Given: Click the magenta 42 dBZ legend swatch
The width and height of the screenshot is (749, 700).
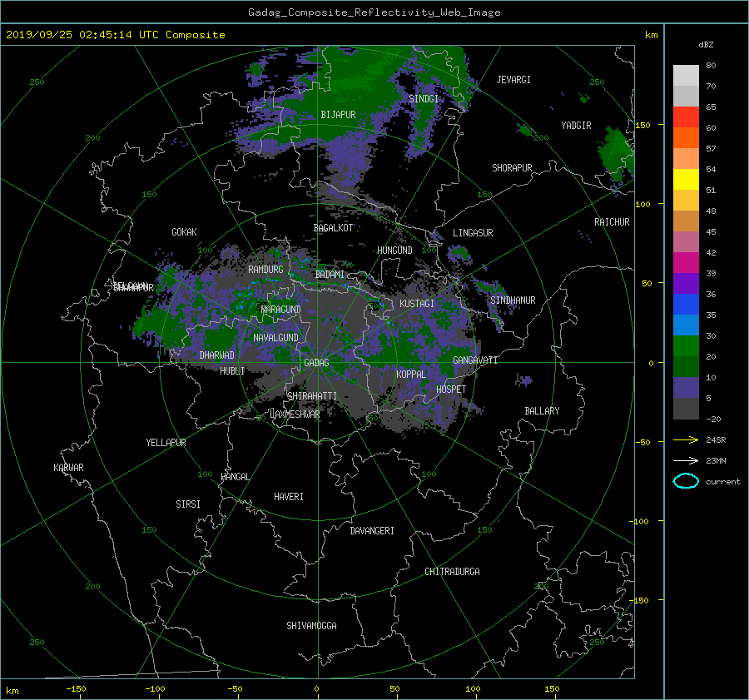Looking at the screenshot, I should [x=686, y=262].
